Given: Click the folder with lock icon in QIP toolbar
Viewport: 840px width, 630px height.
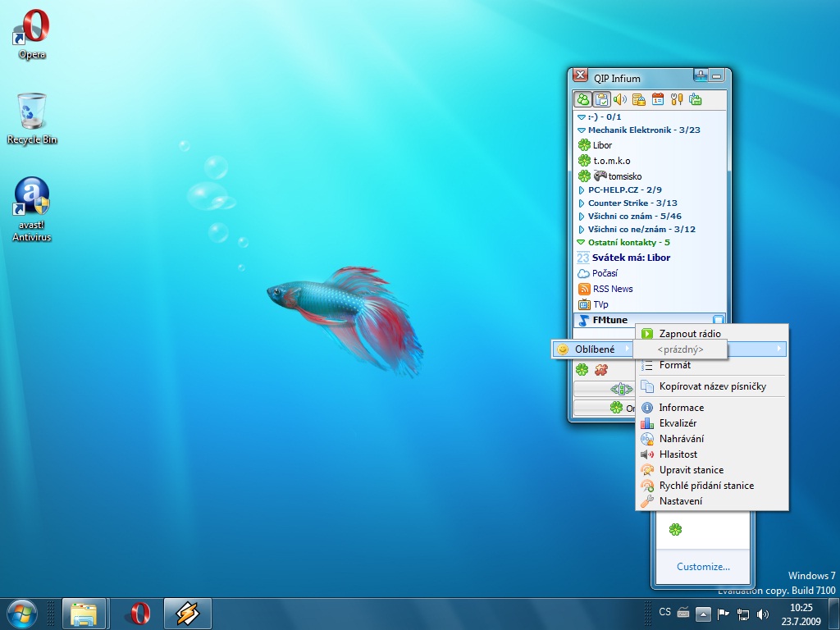Looking at the screenshot, I should coord(639,100).
